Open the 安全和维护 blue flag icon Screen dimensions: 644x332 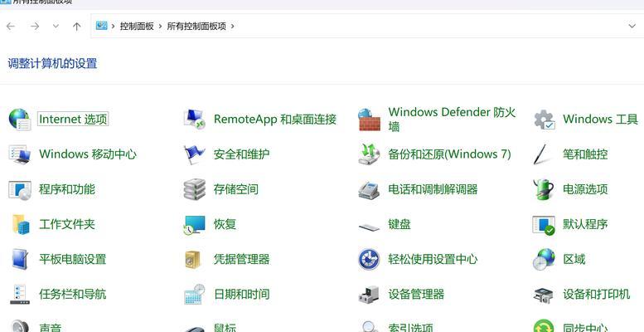(x=194, y=154)
